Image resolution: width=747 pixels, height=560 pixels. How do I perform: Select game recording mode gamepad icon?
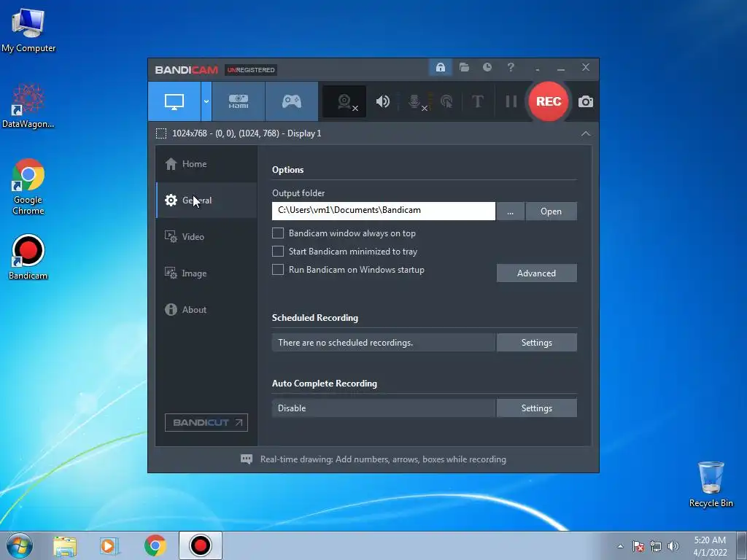pos(292,101)
